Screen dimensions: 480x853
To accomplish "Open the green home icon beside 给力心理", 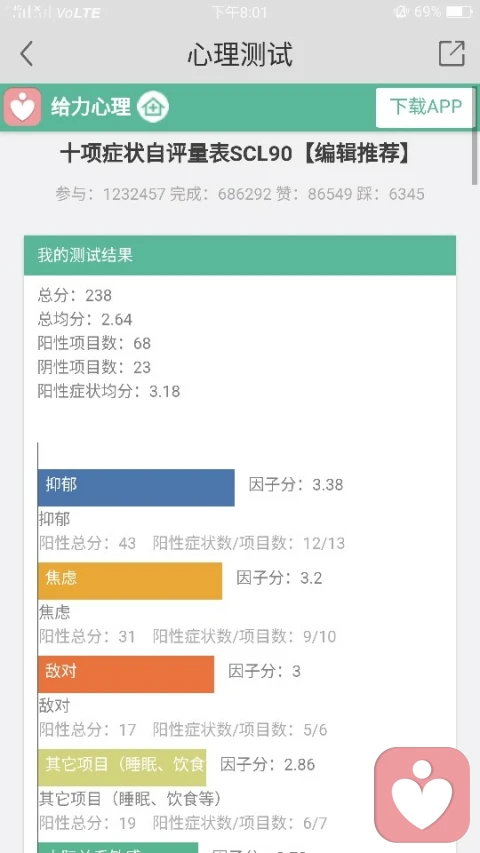I will (153, 107).
